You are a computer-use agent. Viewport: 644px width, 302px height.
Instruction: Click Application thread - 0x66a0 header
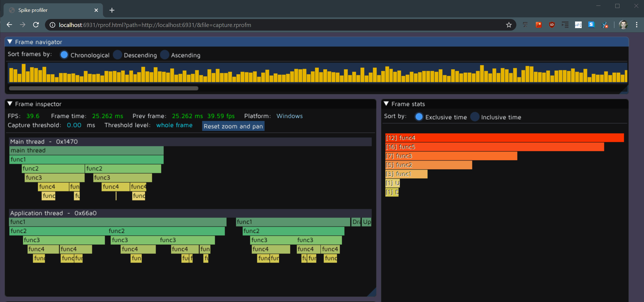click(x=190, y=213)
